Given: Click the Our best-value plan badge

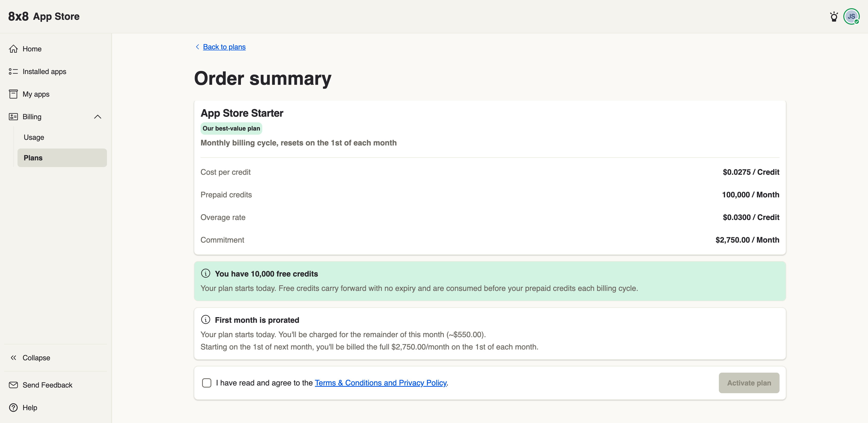Looking at the screenshot, I should click(x=231, y=128).
